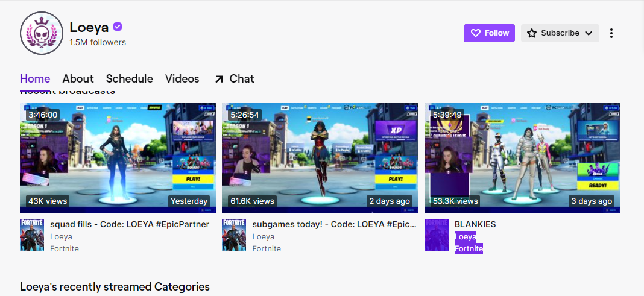Play the 5:26:54 broadcast thumbnail
This screenshot has width=644, height=296.
[320, 158]
